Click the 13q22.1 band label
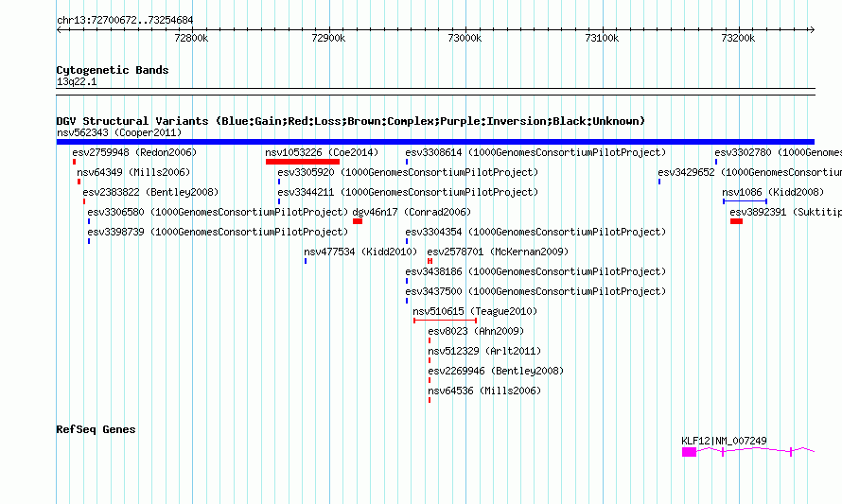Image resolution: width=842 pixels, height=504 pixels. click(77, 81)
